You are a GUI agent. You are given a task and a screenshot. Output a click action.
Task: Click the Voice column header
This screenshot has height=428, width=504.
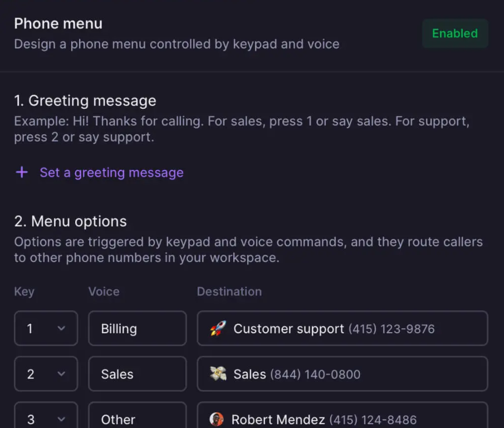104,291
